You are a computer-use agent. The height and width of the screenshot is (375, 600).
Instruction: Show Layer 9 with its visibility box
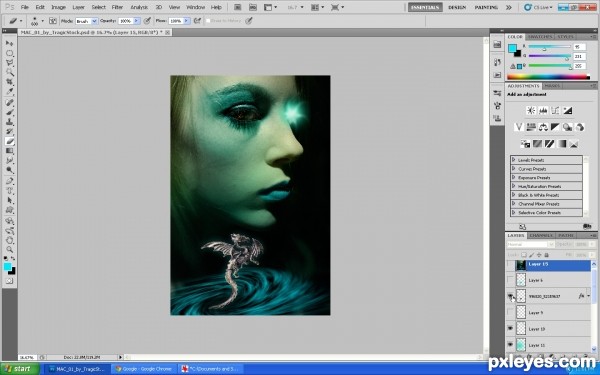[x=510, y=312]
